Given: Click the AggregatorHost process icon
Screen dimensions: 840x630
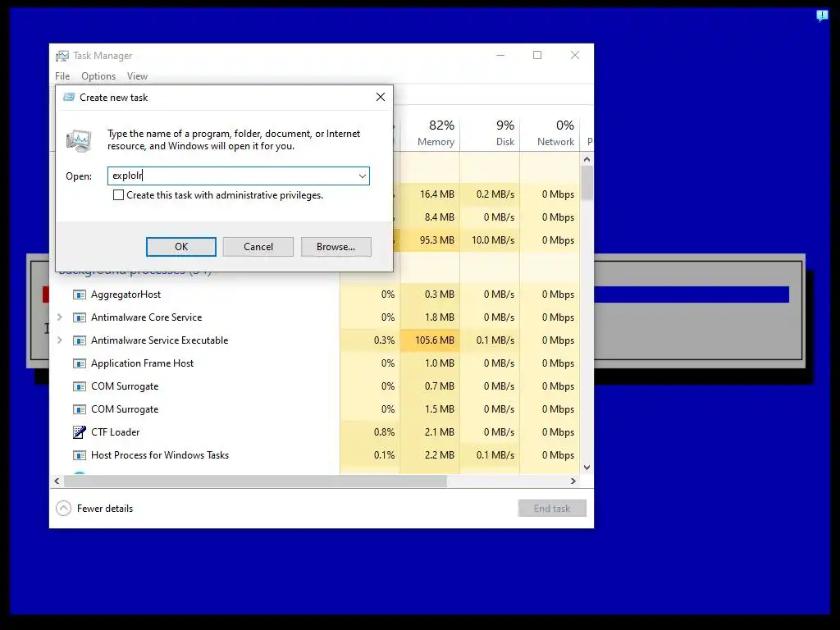Looking at the screenshot, I should [80, 294].
